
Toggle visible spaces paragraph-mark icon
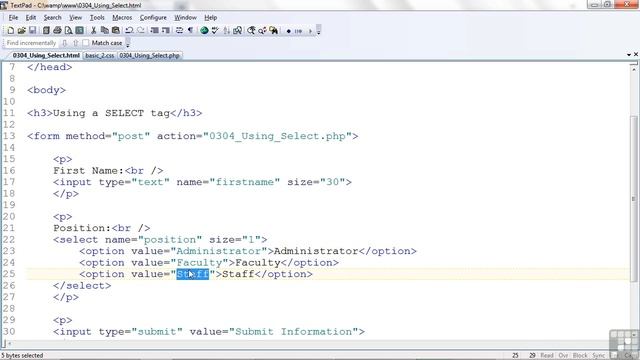[190, 31]
